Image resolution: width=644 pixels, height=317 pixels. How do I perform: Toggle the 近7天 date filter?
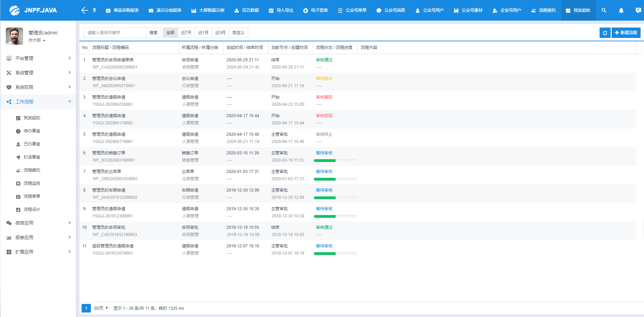(x=186, y=32)
